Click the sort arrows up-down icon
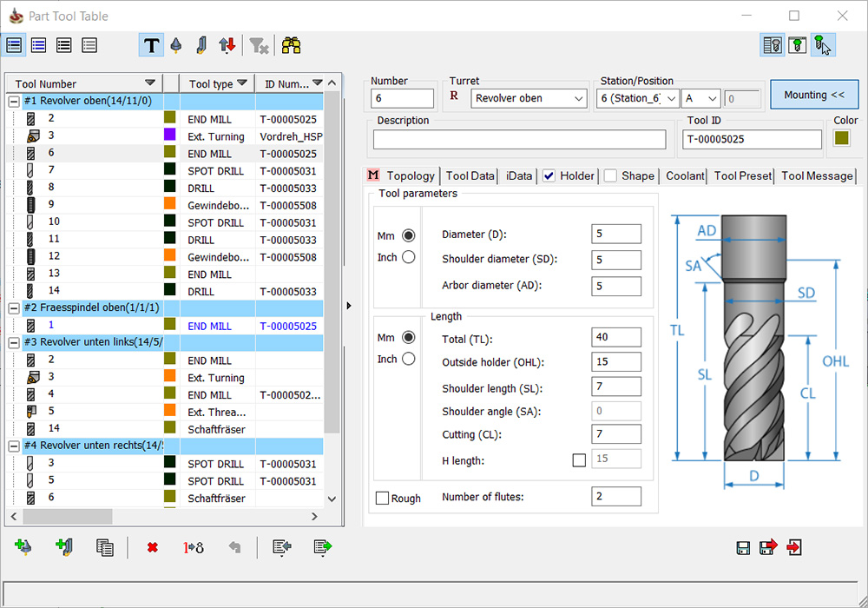Screen dimensions: 868x608 (227, 45)
